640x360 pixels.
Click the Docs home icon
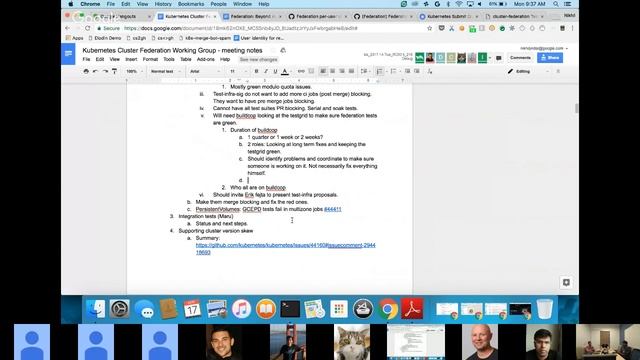[x=68, y=54]
